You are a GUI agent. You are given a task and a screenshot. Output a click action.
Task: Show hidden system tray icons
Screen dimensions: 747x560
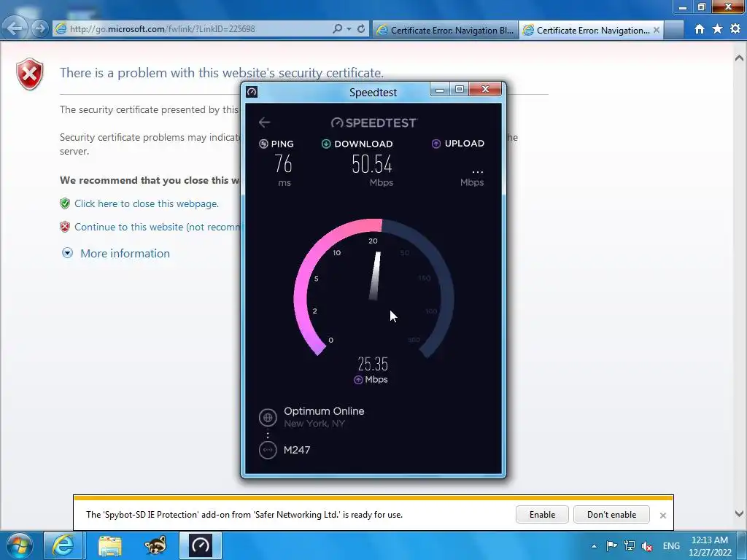click(x=594, y=546)
